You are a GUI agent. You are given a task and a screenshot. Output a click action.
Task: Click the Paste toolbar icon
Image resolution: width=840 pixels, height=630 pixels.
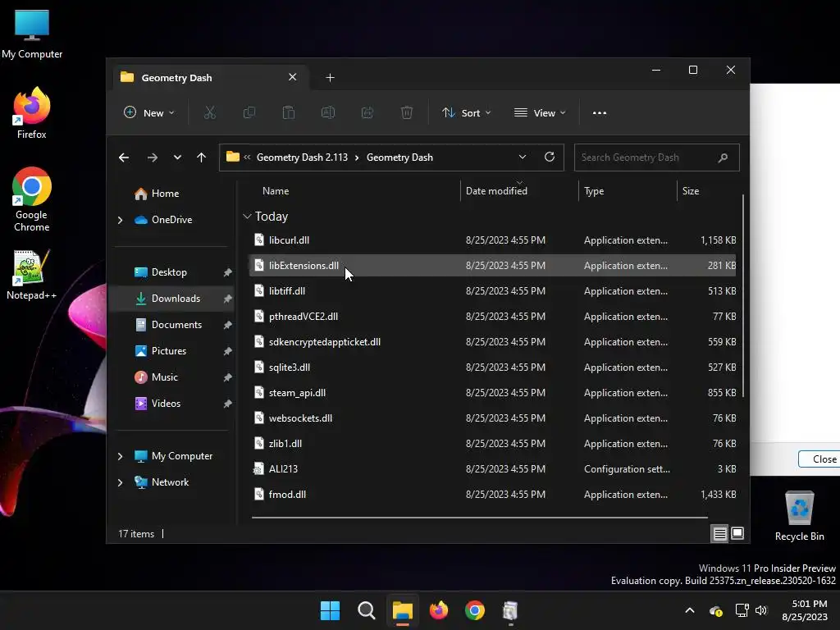[289, 112]
